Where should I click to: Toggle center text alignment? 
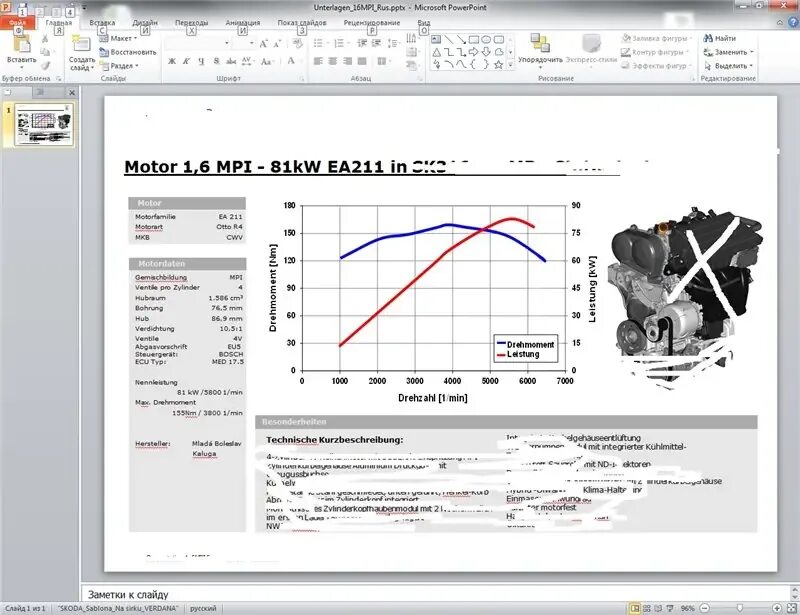click(x=333, y=61)
